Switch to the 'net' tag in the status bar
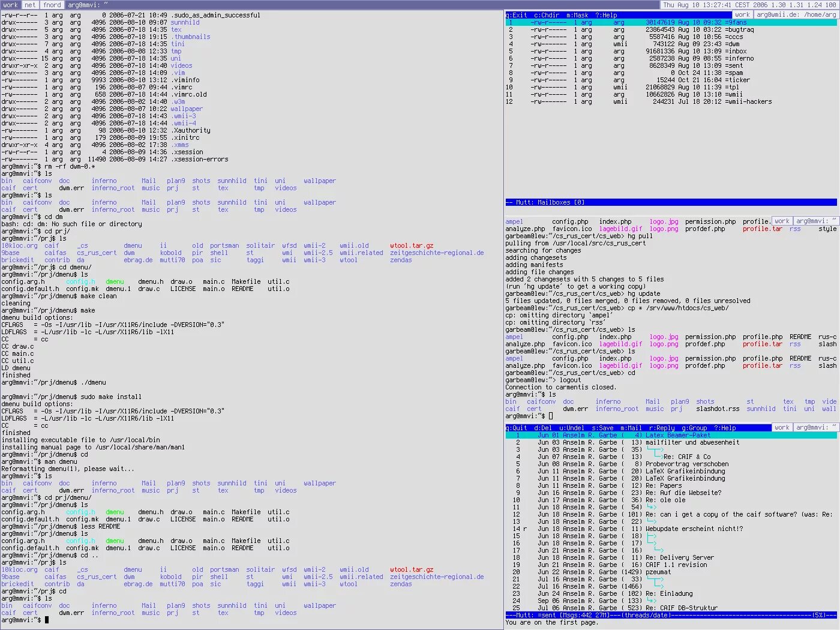The height and width of the screenshot is (630, 840). point(29,4)
